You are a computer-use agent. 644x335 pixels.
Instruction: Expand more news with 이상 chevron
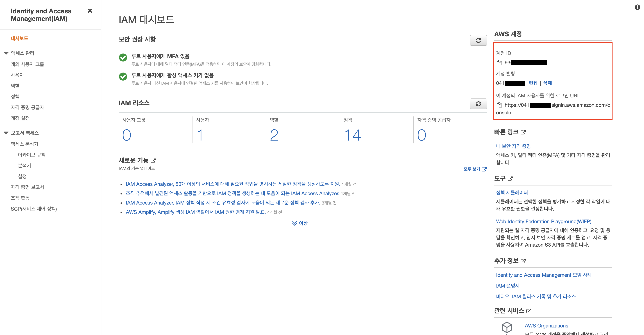(300, 223)
